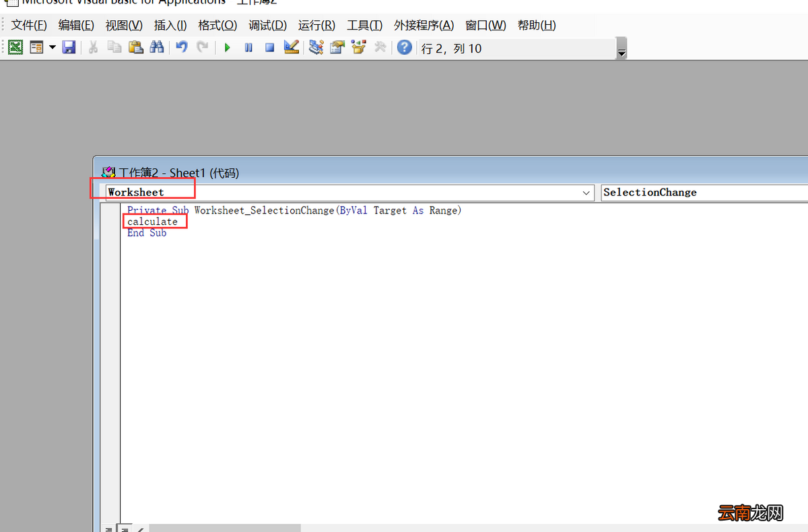Click the Private Sub Worksheet_SelectionChange code line
This screenshot has height=532, width=808.
pos(294,210)
